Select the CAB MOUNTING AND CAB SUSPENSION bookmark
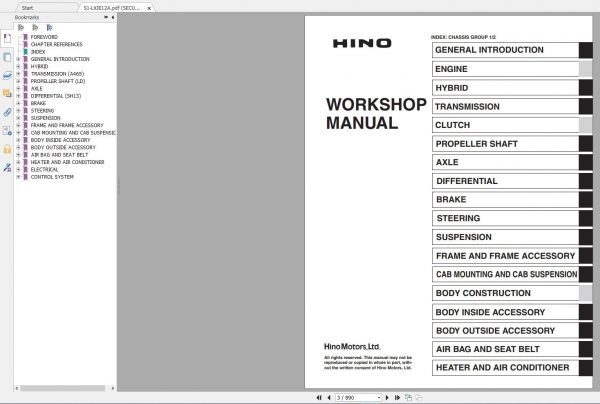This screenshot has width=600, height=404. tap(73, 133)
